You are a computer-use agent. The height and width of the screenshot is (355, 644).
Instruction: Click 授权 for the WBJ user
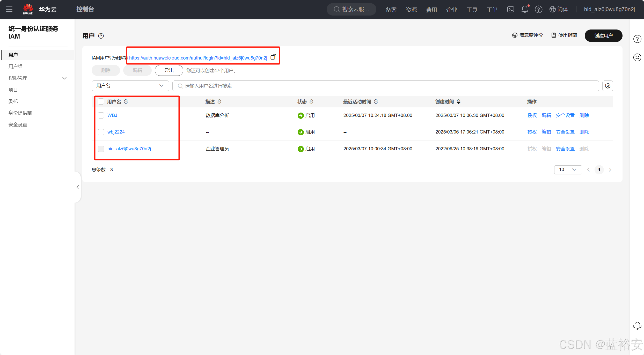tap(532, 115)
